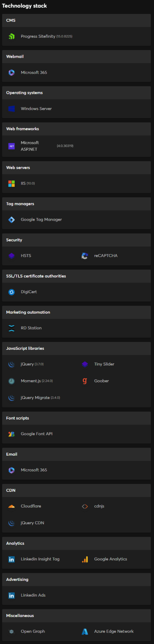154x644 pixels.
Task: Click the Linkedin Insight Tag icon
Action: click(x=12, y=559)
